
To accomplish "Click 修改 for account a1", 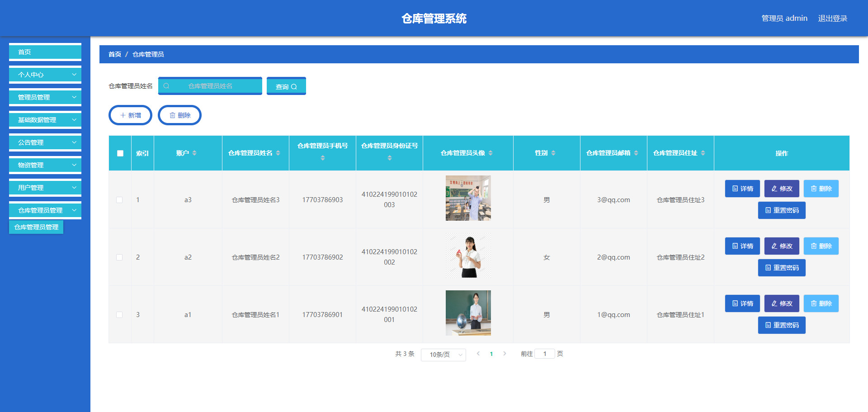I will pyautogui.click(x=782, y=303).
